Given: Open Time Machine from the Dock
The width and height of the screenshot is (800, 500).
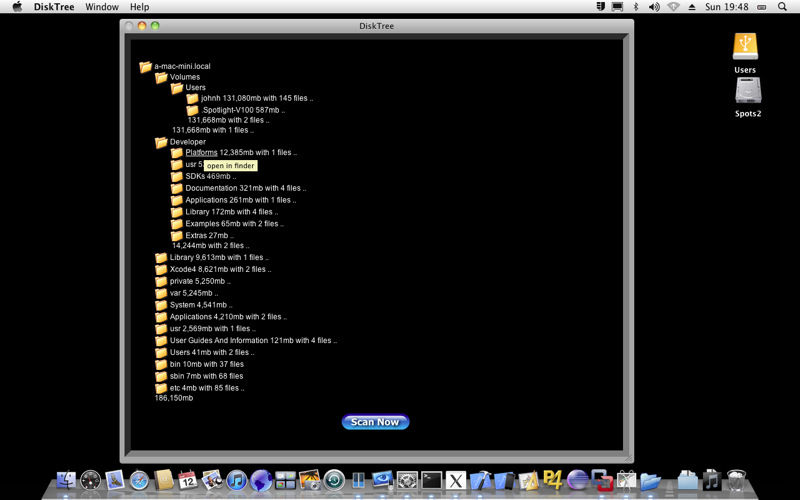Looking at the screenshot, I should (x=334, y=480).
